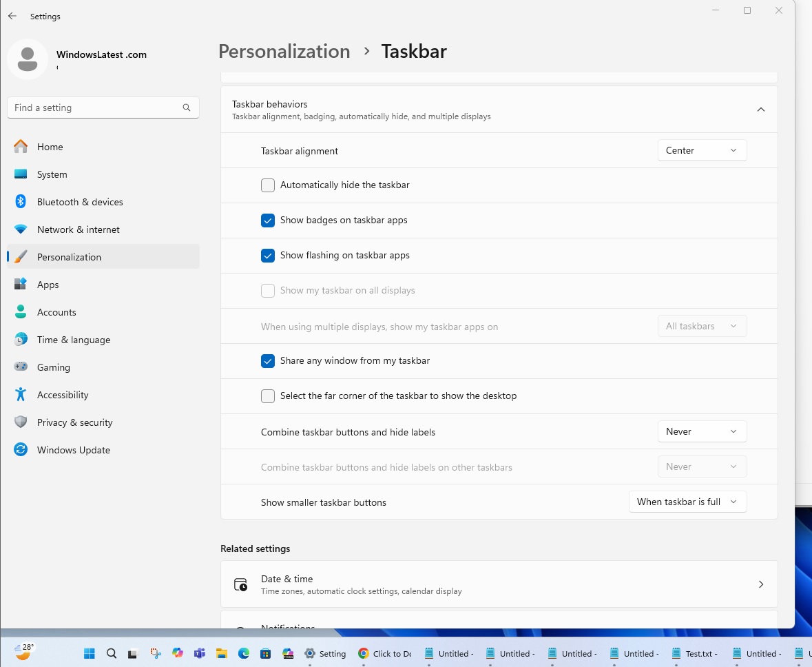
Task: Open the Taskbar alignment dropdown
Action: pyautogui.click(x=702, y=150)
